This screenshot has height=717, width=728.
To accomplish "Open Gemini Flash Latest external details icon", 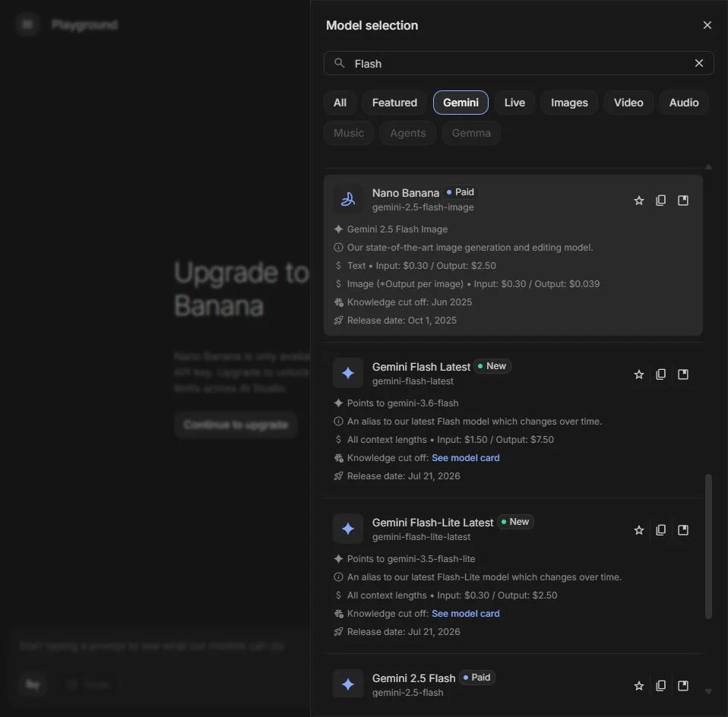I will (x=683, y=374).
